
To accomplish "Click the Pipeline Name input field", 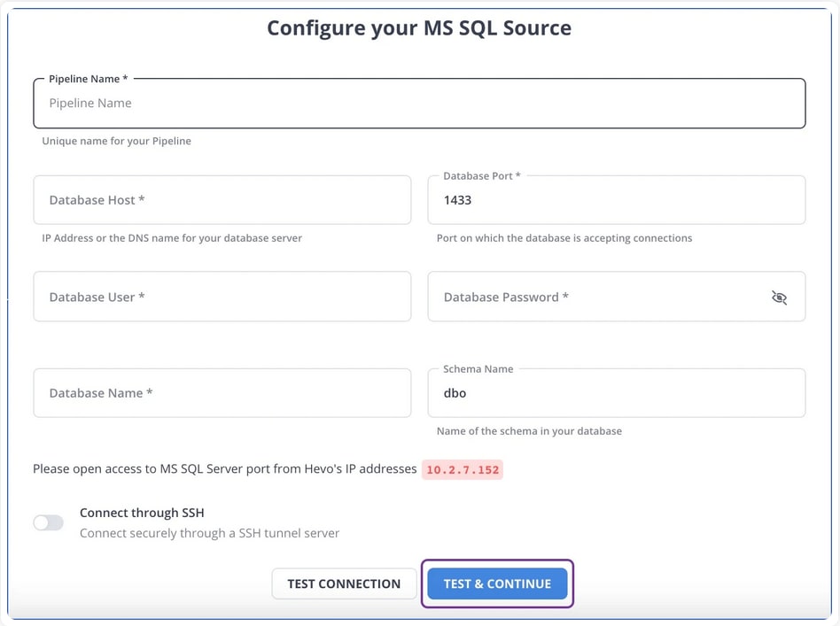I will (x=419, y=104).
